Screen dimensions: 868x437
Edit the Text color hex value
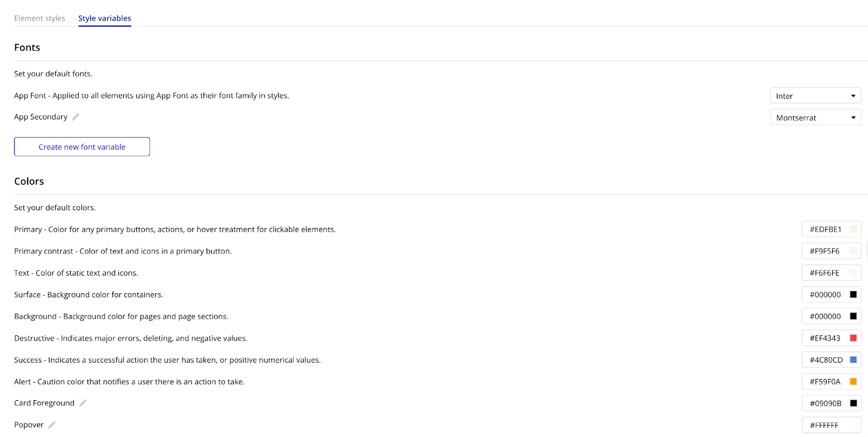click(x=825, y=273)
